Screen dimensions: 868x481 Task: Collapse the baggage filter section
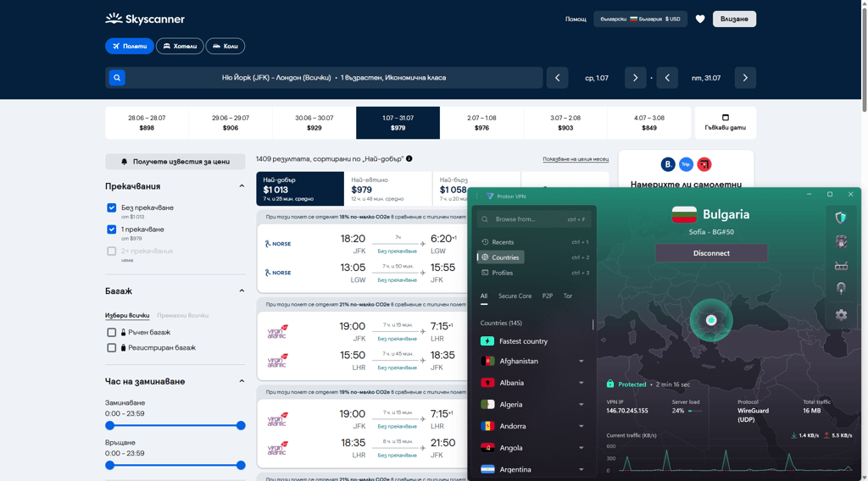click(242, 290)
